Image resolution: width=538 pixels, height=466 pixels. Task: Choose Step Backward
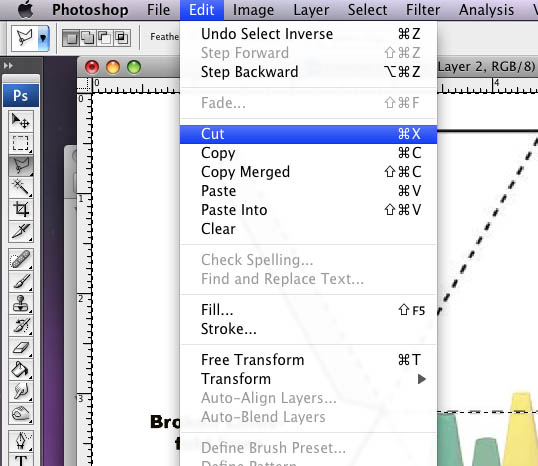point(308,72)
